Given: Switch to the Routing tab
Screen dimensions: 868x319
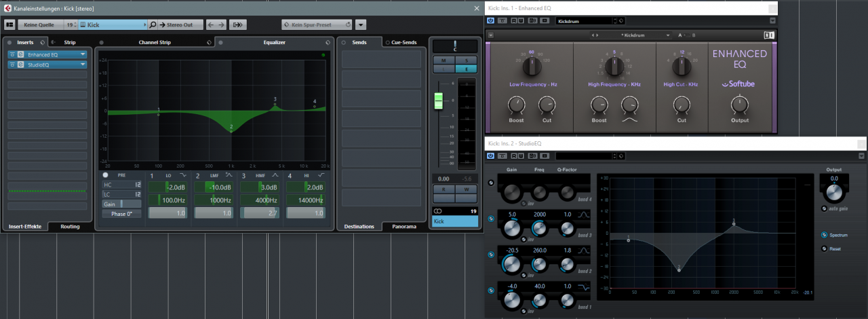Looking at the screenshot, I should pos(69,226).
